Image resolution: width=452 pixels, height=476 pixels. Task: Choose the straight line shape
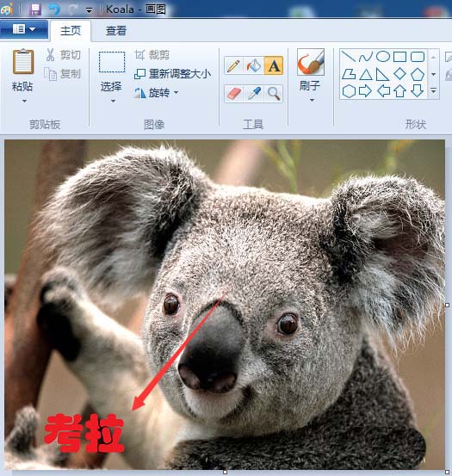(349, 57)
